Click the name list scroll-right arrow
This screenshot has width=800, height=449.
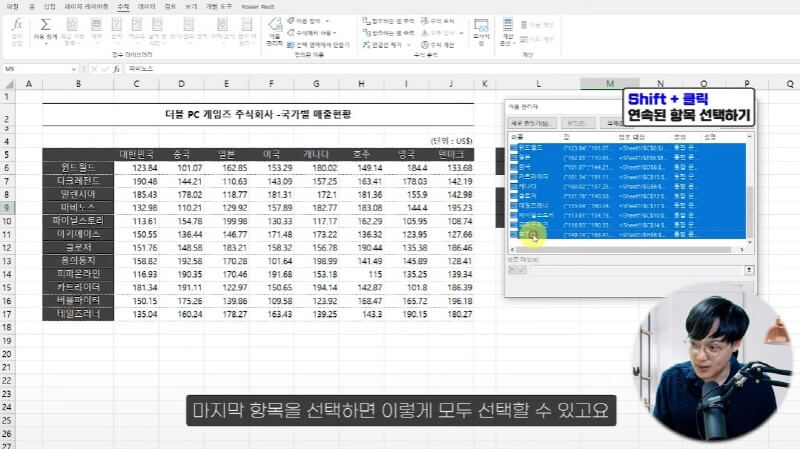pos(742,250)
